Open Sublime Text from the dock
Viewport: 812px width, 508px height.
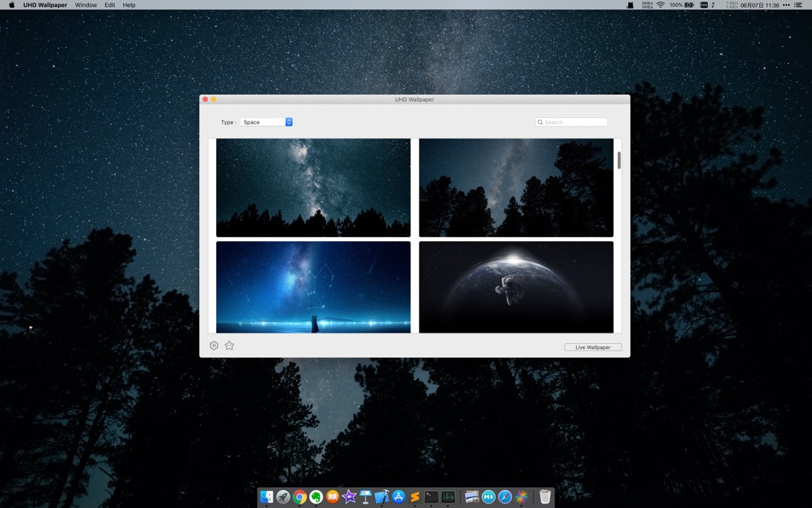(x=415, y=497)
